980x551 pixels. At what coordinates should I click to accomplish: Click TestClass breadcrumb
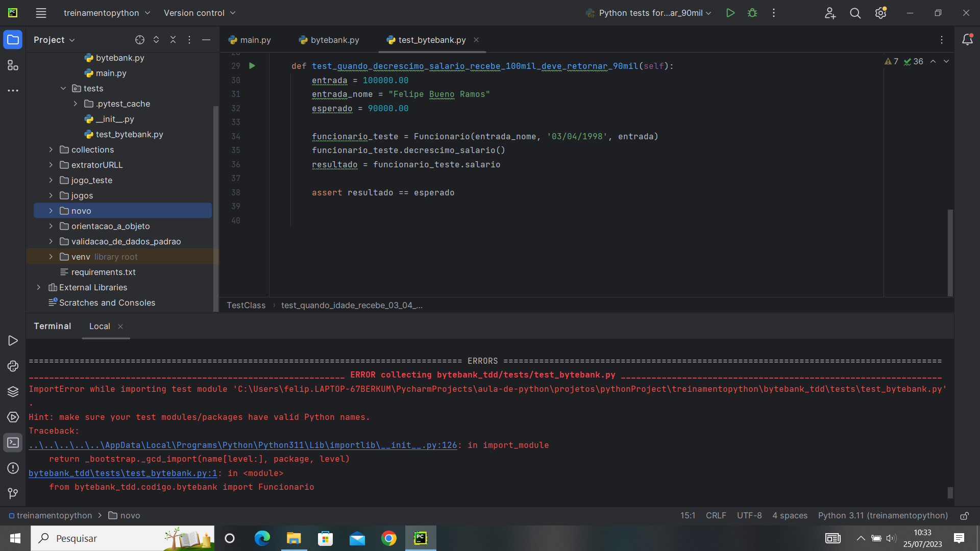[246, 306]
